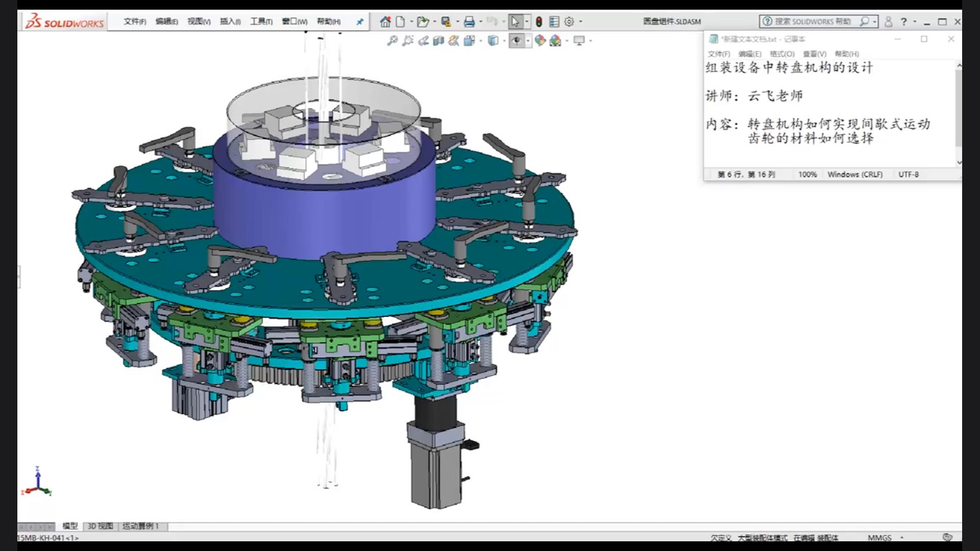Print the current document

click(x=470, y=22)
